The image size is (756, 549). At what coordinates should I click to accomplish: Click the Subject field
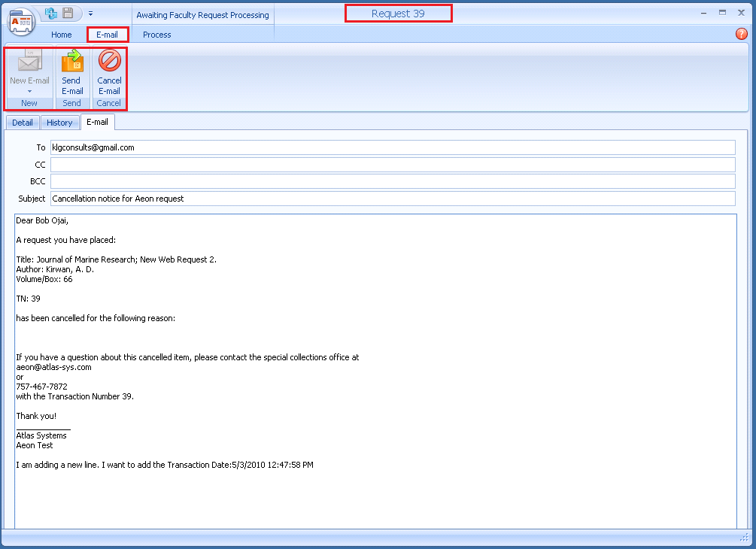tap(392, 199)
